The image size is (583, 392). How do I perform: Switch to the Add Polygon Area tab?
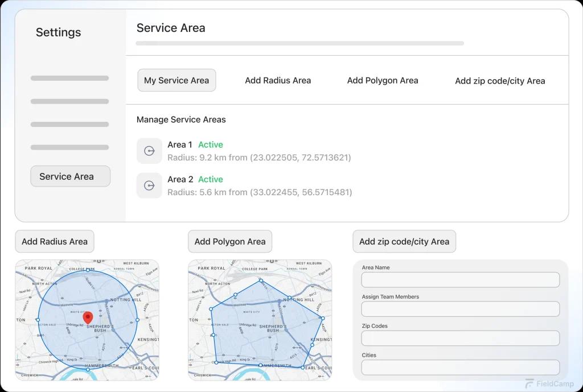pyautogui.click(x=383, y=80)
